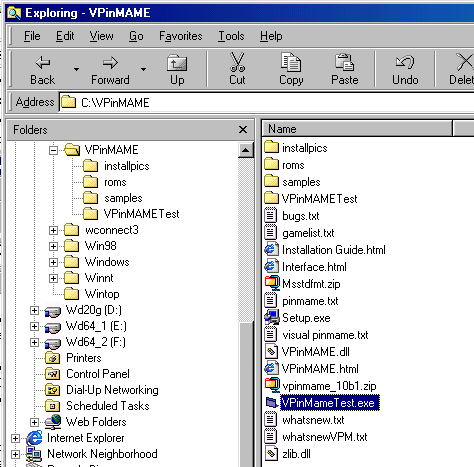
Task: Click the address bar showing C:\VPinMAME
Action: pyautogui.click(x=267, y=102)
